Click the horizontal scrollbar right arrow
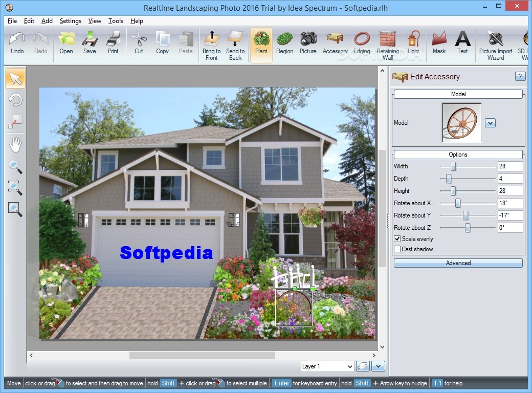 point(374,355)
